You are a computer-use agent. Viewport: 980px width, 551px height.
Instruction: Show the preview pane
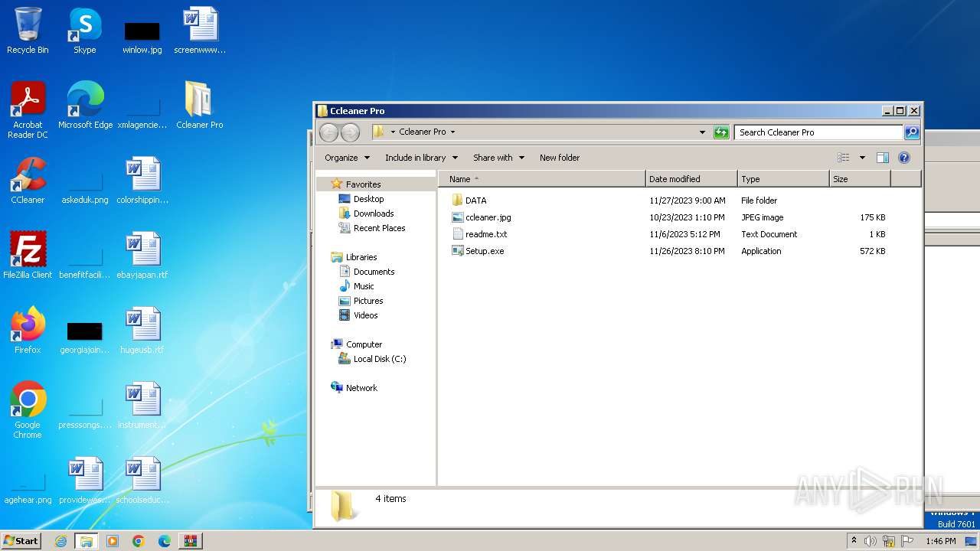click(883, 158)
